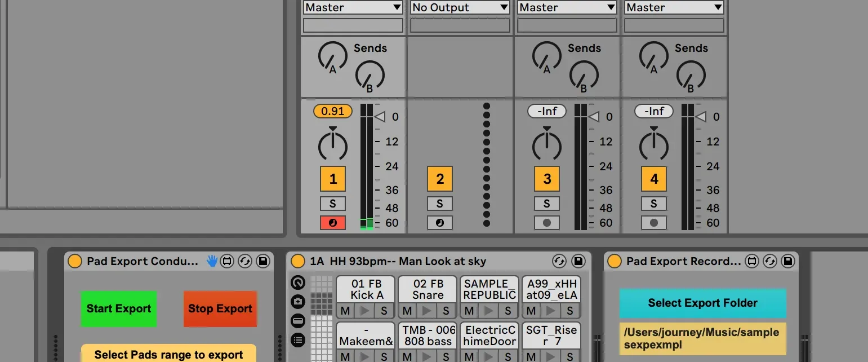Click the red Stop Export button
The width and height of the screenshot is (868, 362).
coord(220,309)
